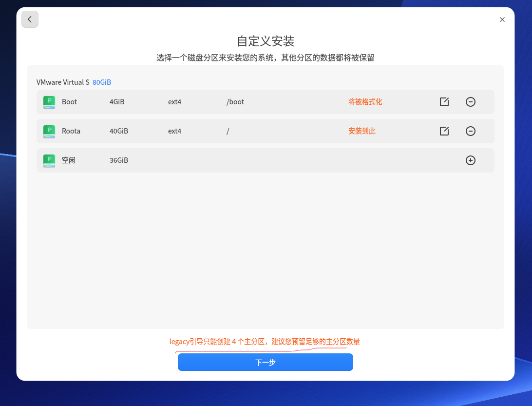Click the 下一步 button to proceed
The width and height of the screenshot is (532, 406).
point(266,362)
